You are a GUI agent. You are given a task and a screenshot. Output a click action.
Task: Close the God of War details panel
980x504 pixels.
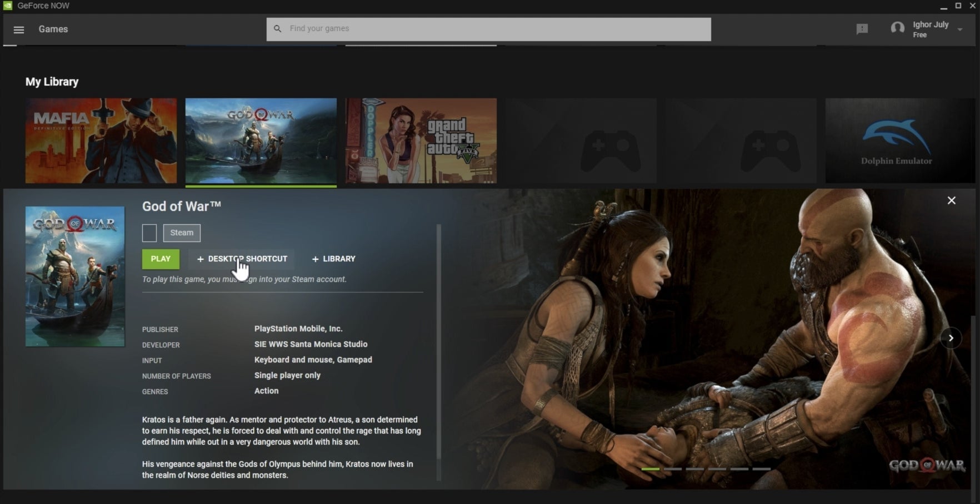951,200
